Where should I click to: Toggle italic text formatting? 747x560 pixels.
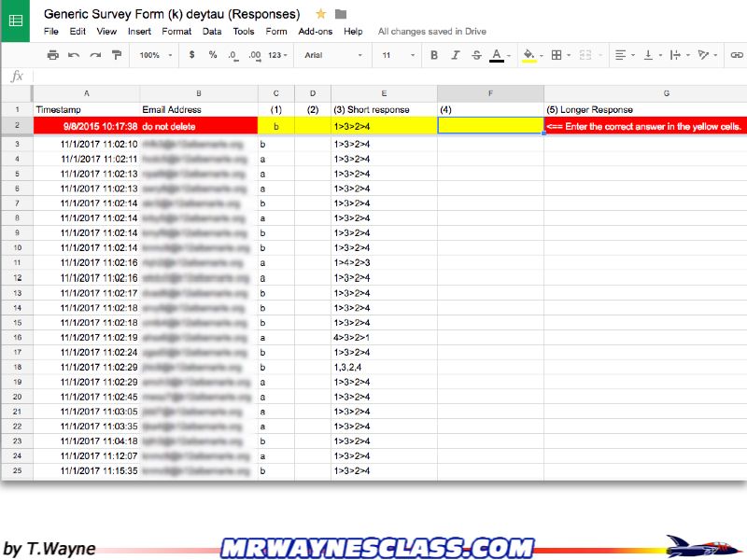456,56
